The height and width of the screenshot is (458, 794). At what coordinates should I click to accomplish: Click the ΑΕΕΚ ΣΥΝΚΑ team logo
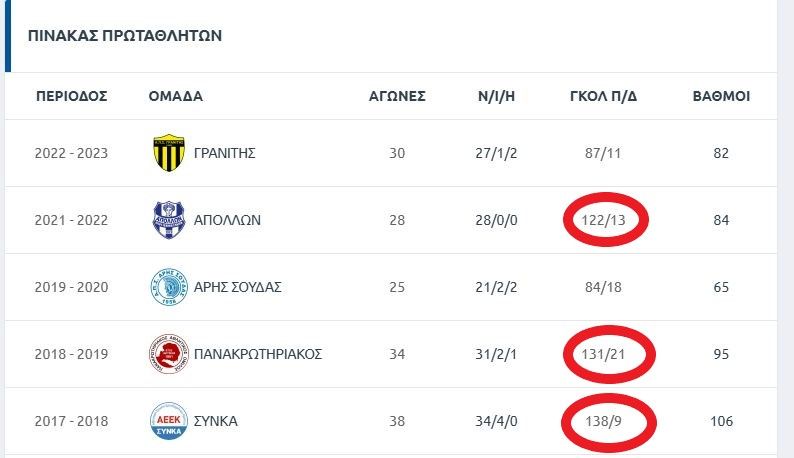[x=168, y=421]
